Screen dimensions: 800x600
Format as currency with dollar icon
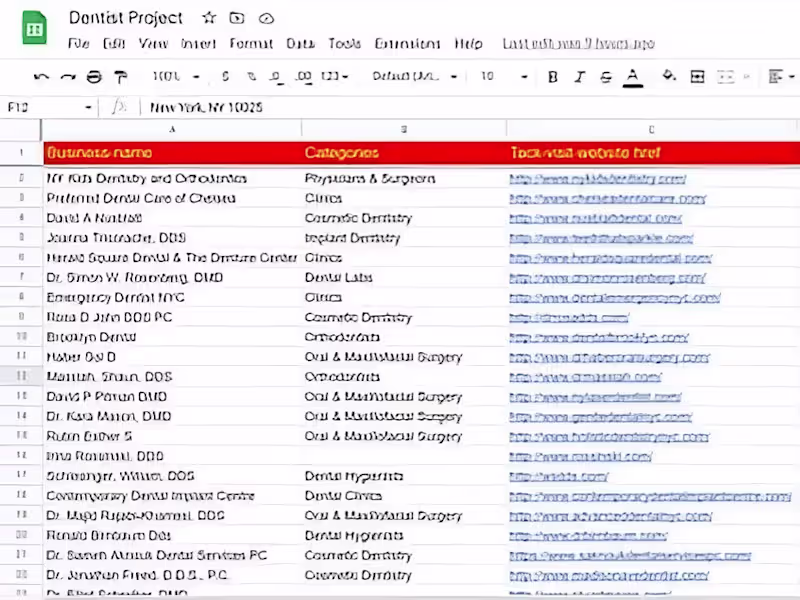coord(226,77)
